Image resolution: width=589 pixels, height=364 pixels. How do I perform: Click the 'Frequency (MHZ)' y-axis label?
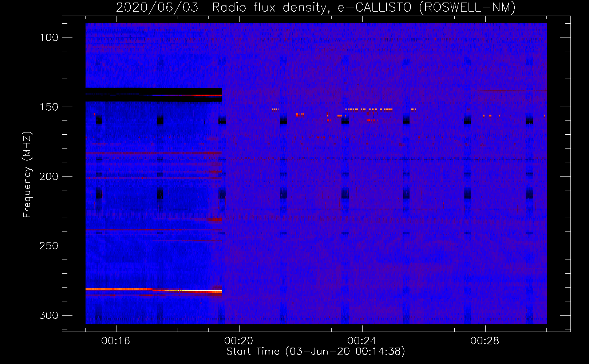(x=27, y=175)
